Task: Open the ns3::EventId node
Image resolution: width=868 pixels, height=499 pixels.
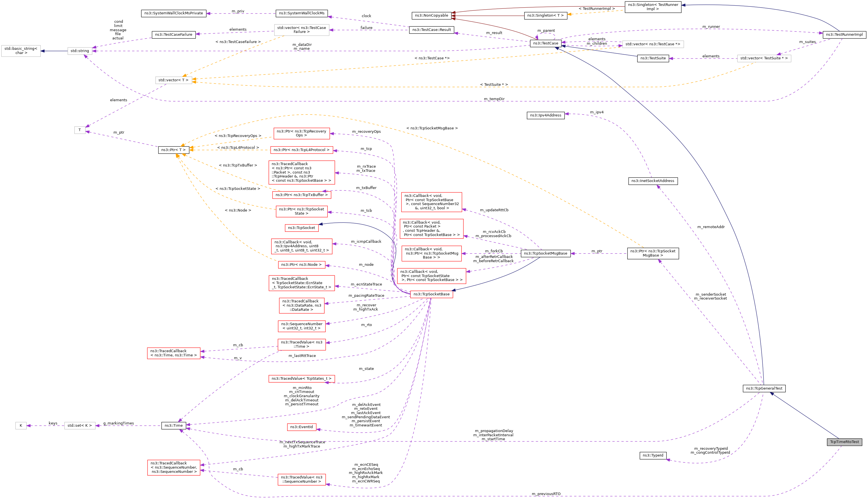Action: point(301,427)
